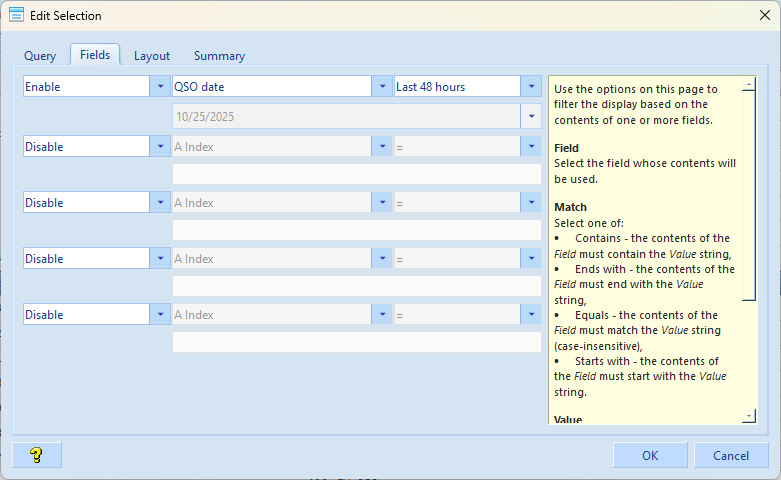Expand the last row Disable dropdown
This screenshot has width=781, height=480.
tap(161, 315)
